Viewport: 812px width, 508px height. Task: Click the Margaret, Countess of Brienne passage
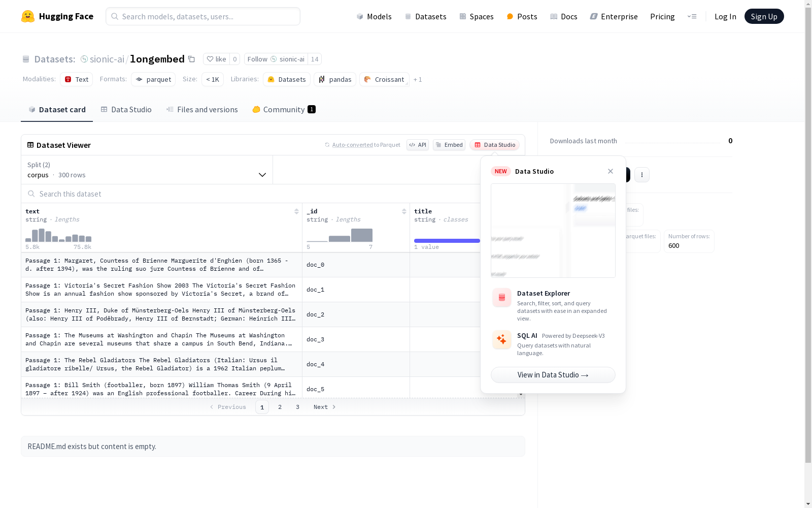161,265
